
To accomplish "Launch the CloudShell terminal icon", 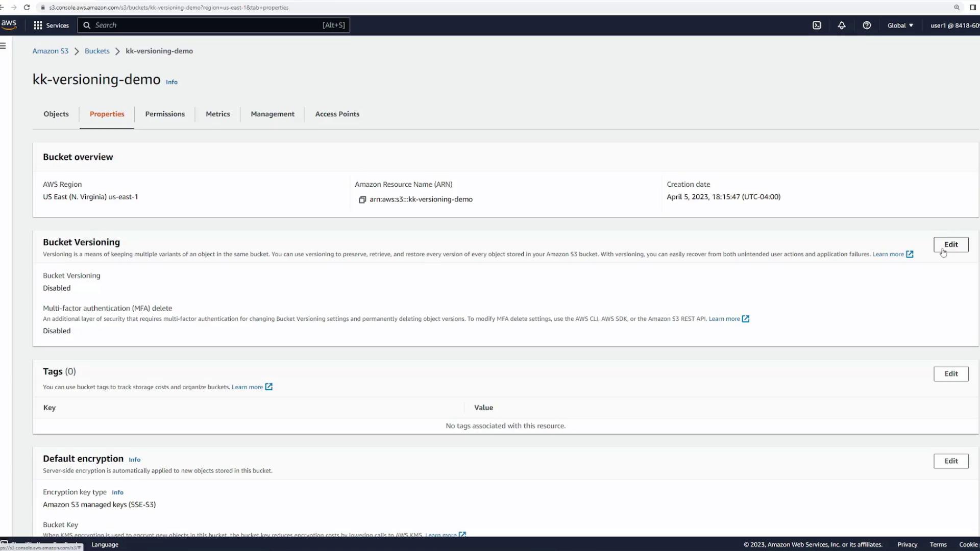I will pyautogui.click(x=817, y=26).
